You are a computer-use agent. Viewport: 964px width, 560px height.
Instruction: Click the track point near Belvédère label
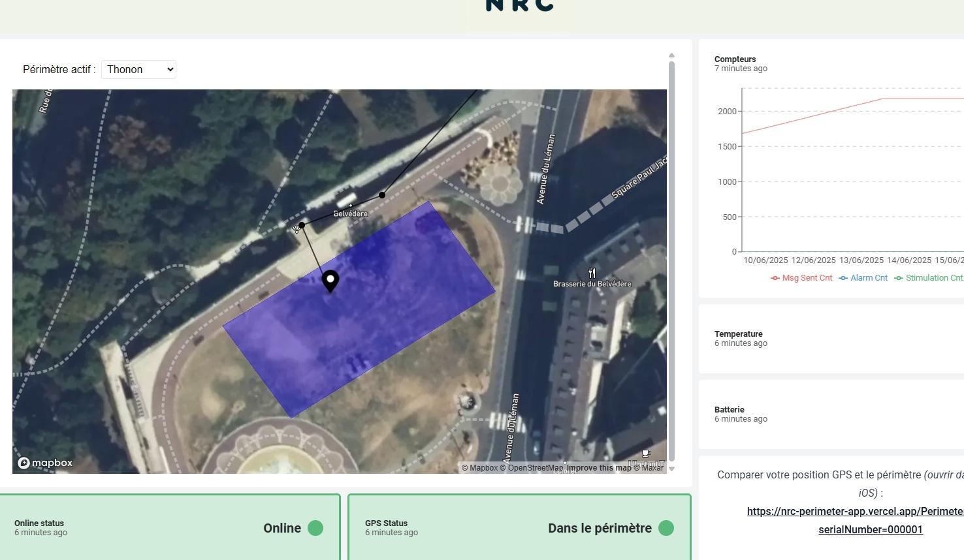(382, 195)
